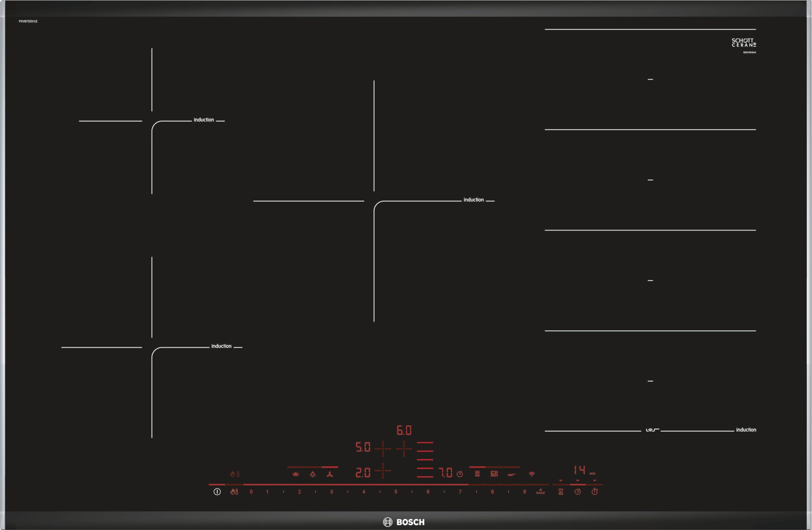Select the extractor fan ventilation icon
The image size is (812, 530).
(x=330, y=474)
